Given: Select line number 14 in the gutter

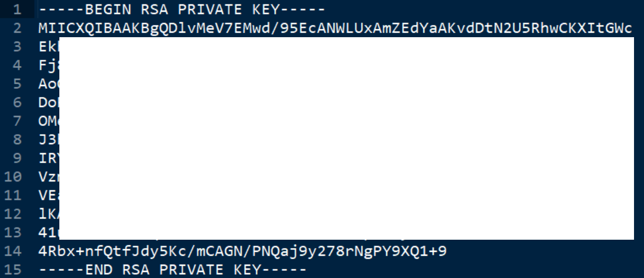Looking at the screenshot, I should [13, 252].
